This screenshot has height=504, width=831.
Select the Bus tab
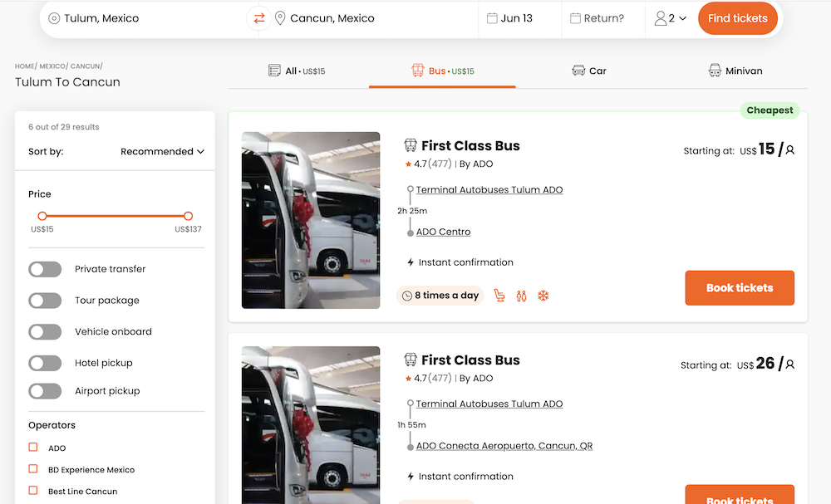(x=440, y=71)
